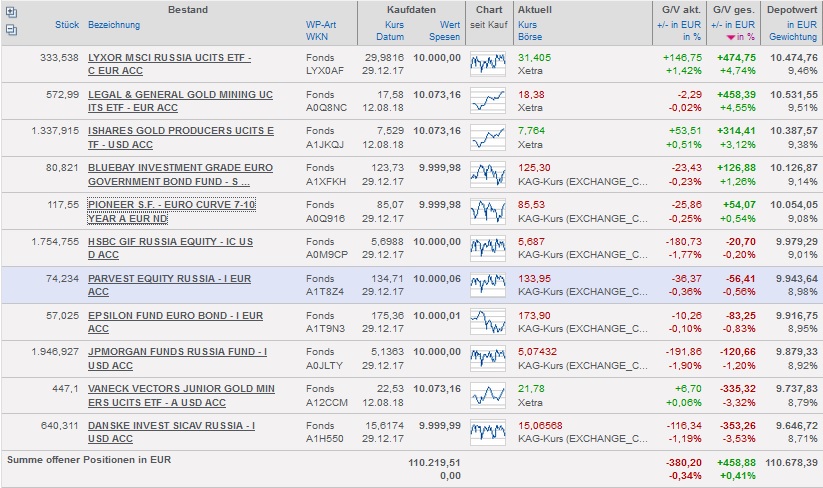The width and height of the screenshot is (823, 488).
Task: Open the HSBC GIF Russia Equity chart thumbnail
Action: pyautogui.click(x=487, y=248)
